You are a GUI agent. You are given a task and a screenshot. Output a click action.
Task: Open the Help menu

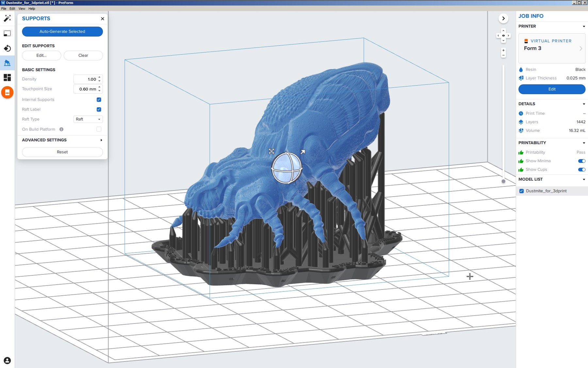32,9
